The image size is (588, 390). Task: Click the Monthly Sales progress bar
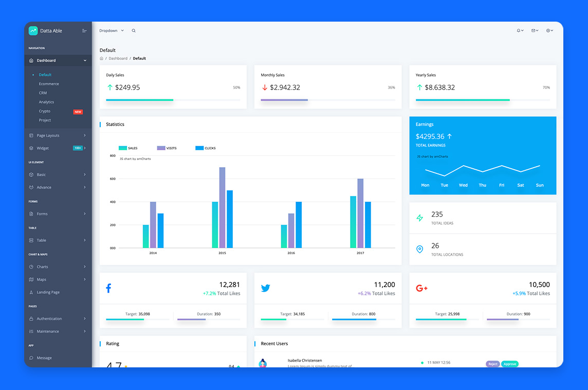[x=328, y=100]
